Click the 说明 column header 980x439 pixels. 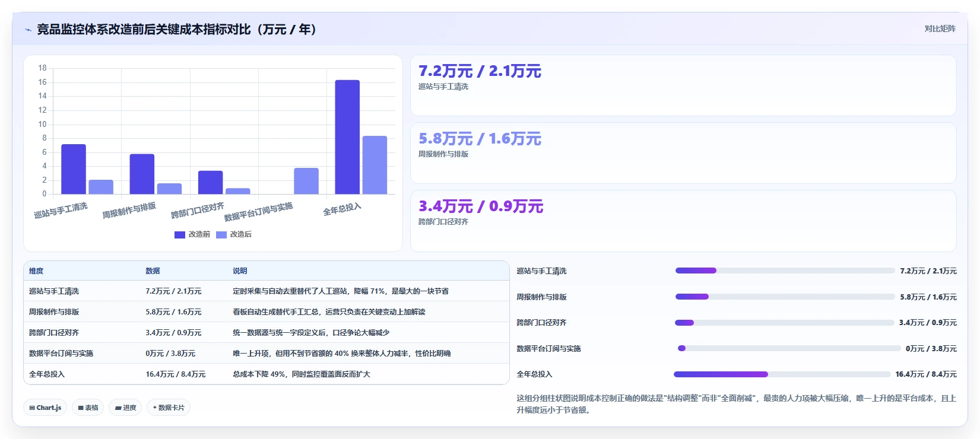pos(240,271)
